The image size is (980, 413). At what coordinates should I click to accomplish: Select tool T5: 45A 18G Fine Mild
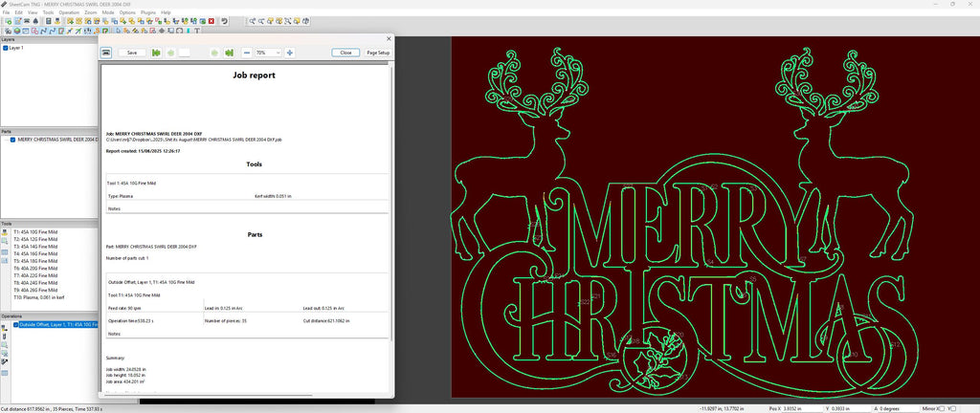tap(35, 261)
